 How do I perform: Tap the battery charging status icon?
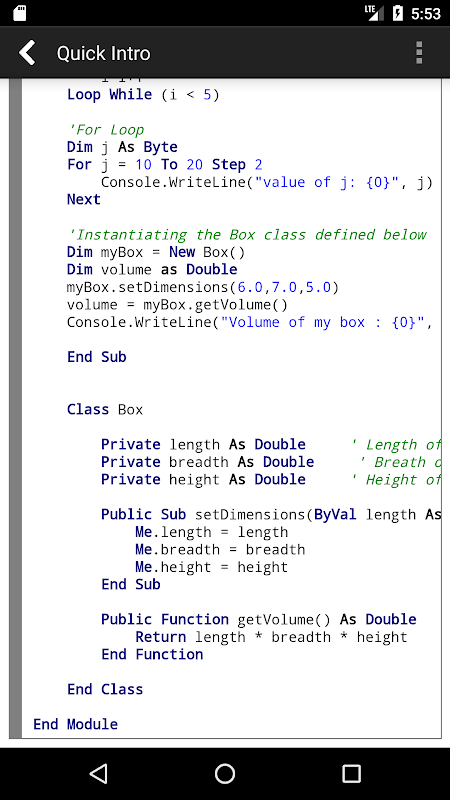click(398, 13)
